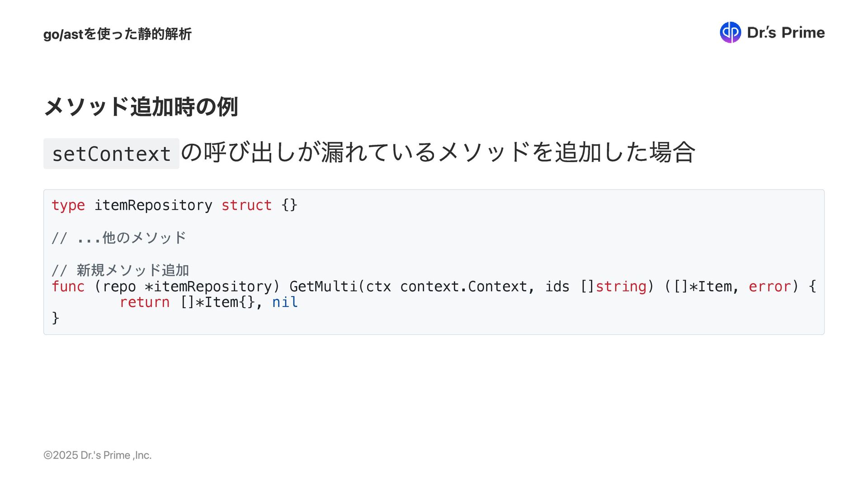
Task: Click the error return type
Action: 769,286
